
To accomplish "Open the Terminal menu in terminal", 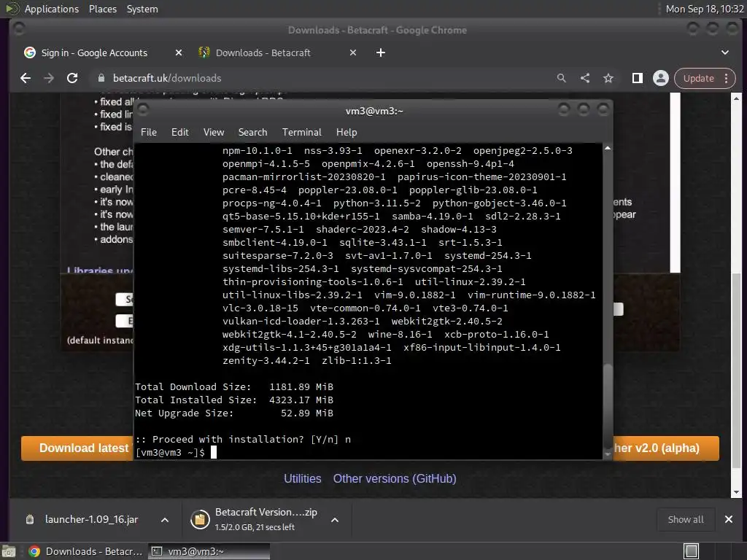I will coord(301,133).
